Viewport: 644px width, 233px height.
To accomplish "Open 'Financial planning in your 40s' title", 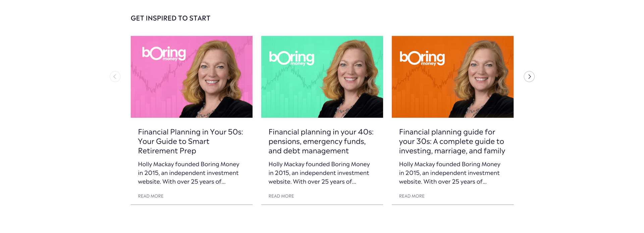I will click(x=321, y=141).
